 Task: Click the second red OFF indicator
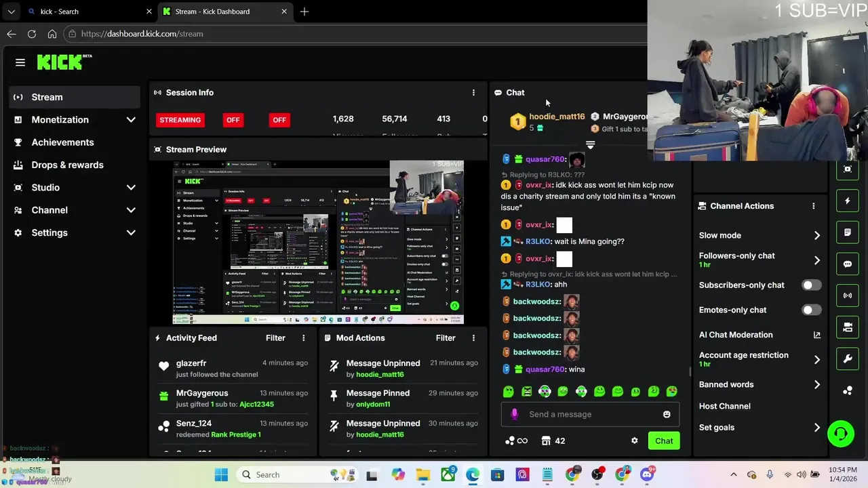point(279,120)
